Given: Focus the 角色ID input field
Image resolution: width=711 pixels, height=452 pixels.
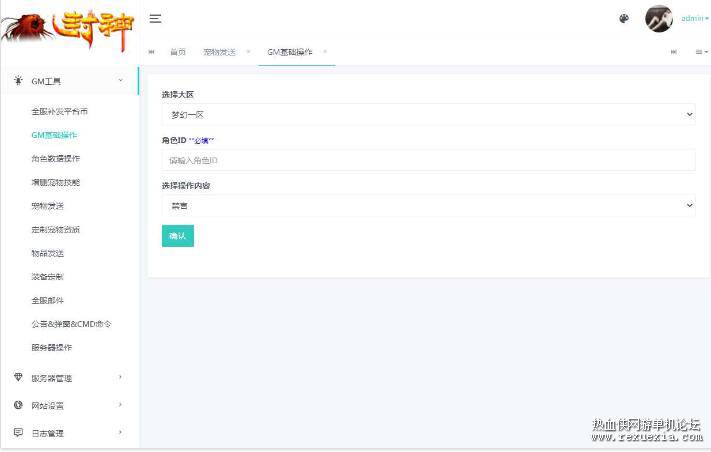Looking at the screenshot, I should [429, 160].
